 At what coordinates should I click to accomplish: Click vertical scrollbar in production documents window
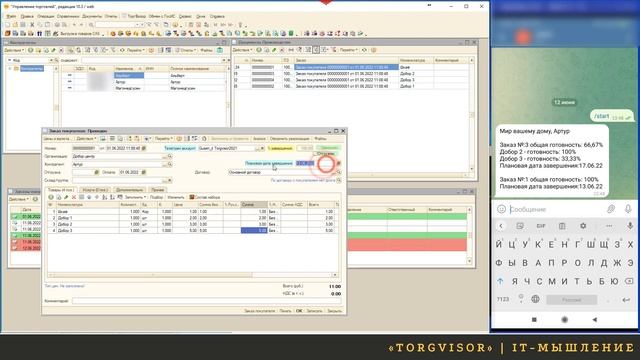[x=472, y=115]
